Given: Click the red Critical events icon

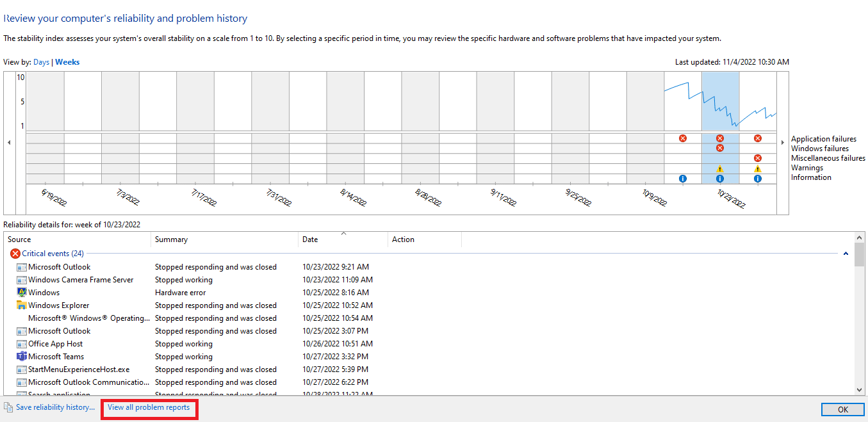Looking at the screenshot, I should point(15,254).
